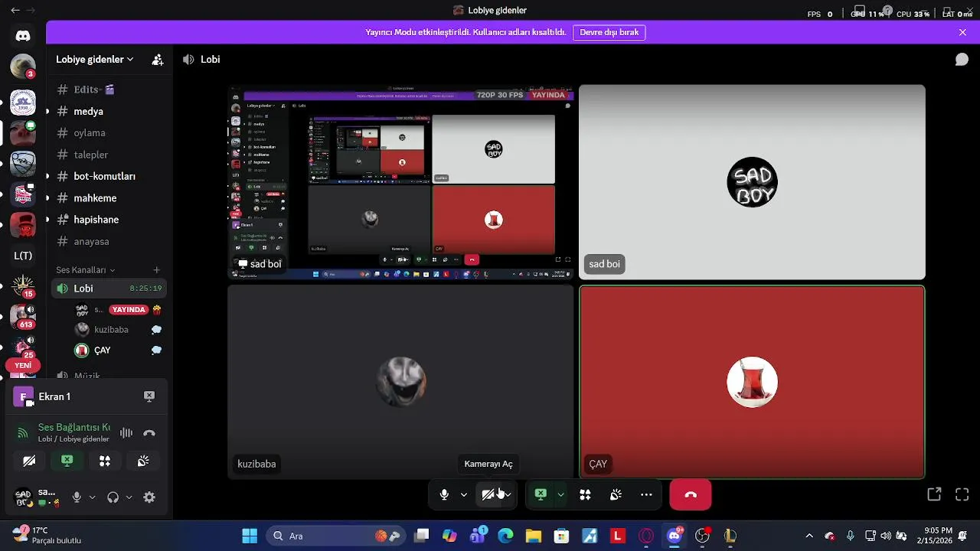Select kuzibaba in voice channel list
The height and width of the screenshot is (551, 980).
pyautogui.click(x=117, y=330)
